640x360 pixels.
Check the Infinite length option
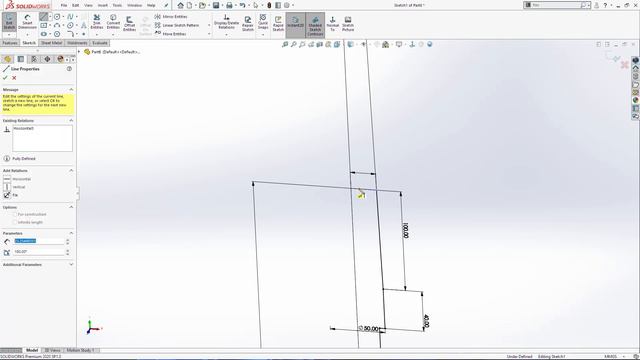coord(15,222)
